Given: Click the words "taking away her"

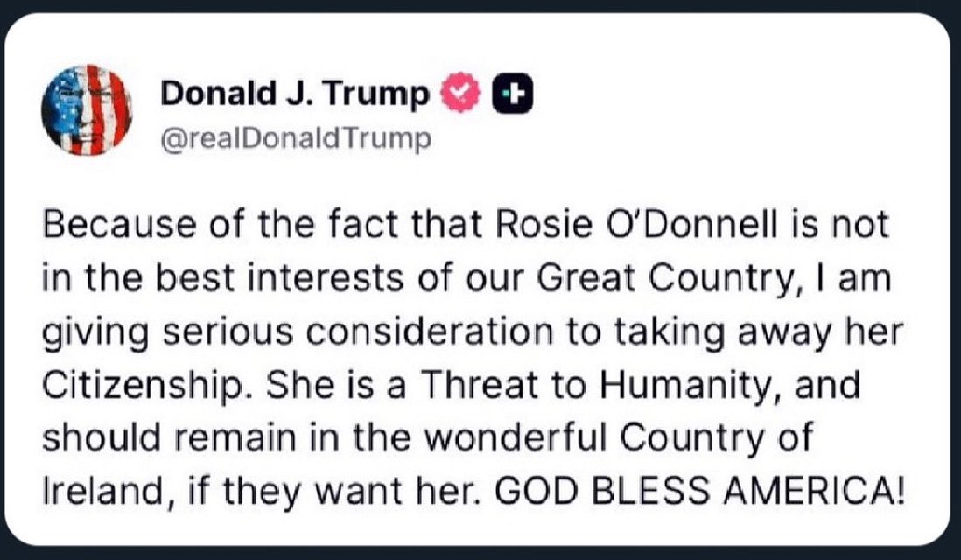Looking at the screenshot, I should tap(759, 333).
